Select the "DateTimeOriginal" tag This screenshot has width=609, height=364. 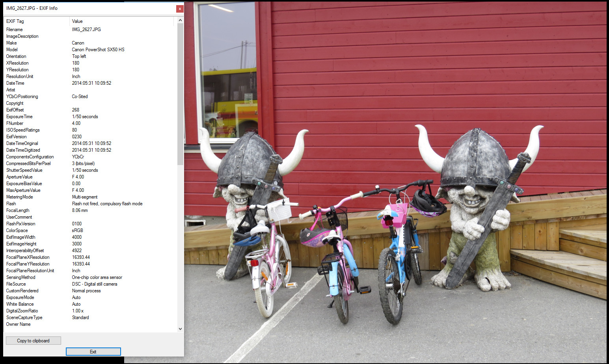coord(22,143)
